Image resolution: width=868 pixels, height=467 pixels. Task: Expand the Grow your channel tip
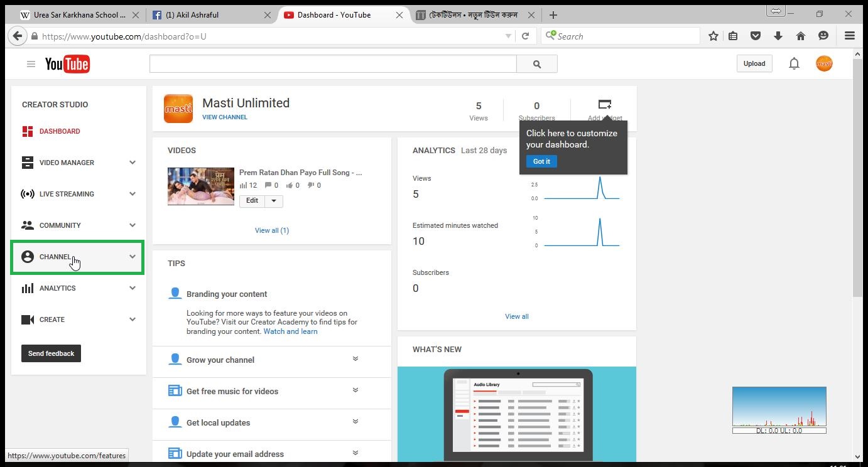[x=355, y=359]
